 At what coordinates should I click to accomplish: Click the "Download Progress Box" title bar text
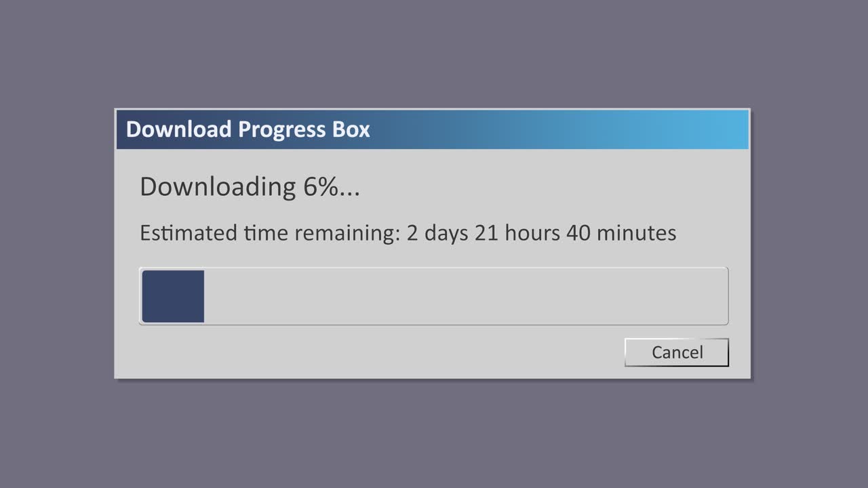[x=248, y=129]
